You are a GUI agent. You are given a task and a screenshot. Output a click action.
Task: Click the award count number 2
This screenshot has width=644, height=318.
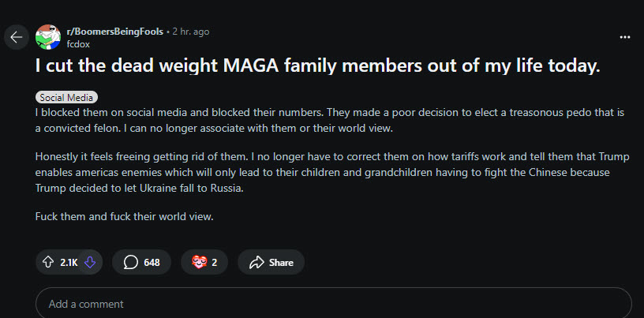215,263
